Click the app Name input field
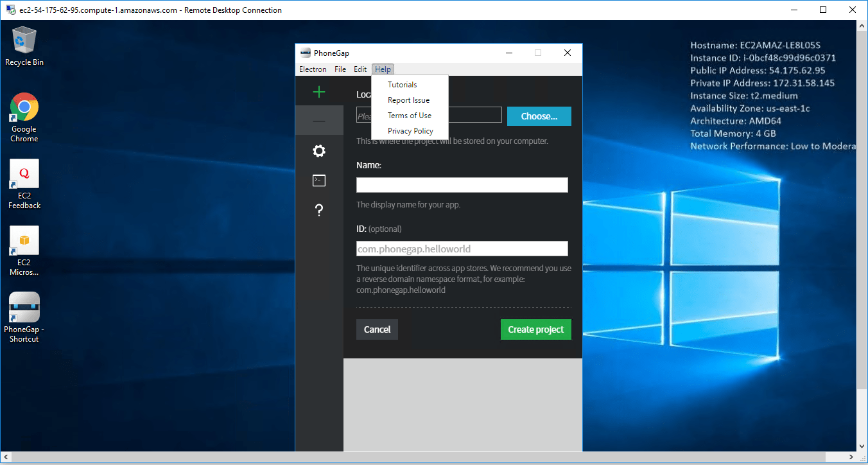This screenshot has width=868, height=465. pyautogui.click(x=462, y=185)
